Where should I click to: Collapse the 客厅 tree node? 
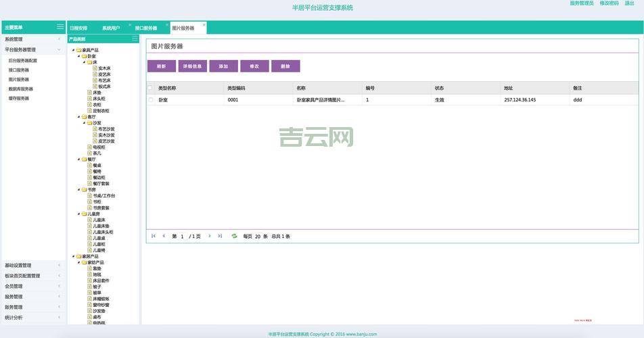tap(79, 116)
